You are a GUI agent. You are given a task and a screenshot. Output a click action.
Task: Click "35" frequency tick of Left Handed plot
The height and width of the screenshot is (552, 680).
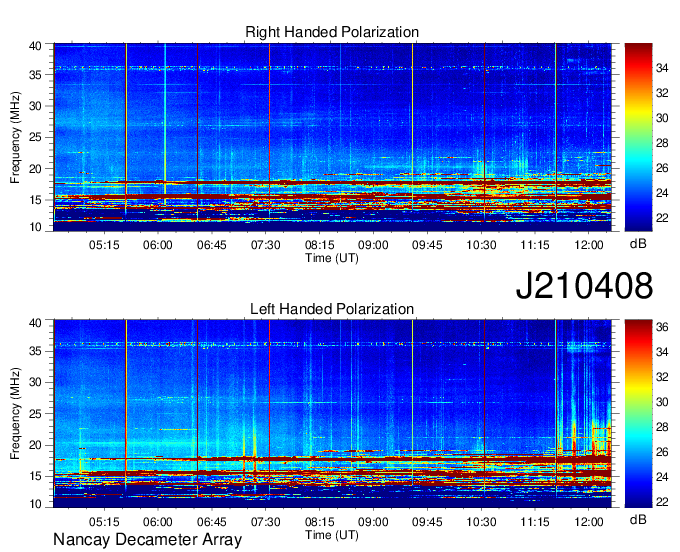35,351
